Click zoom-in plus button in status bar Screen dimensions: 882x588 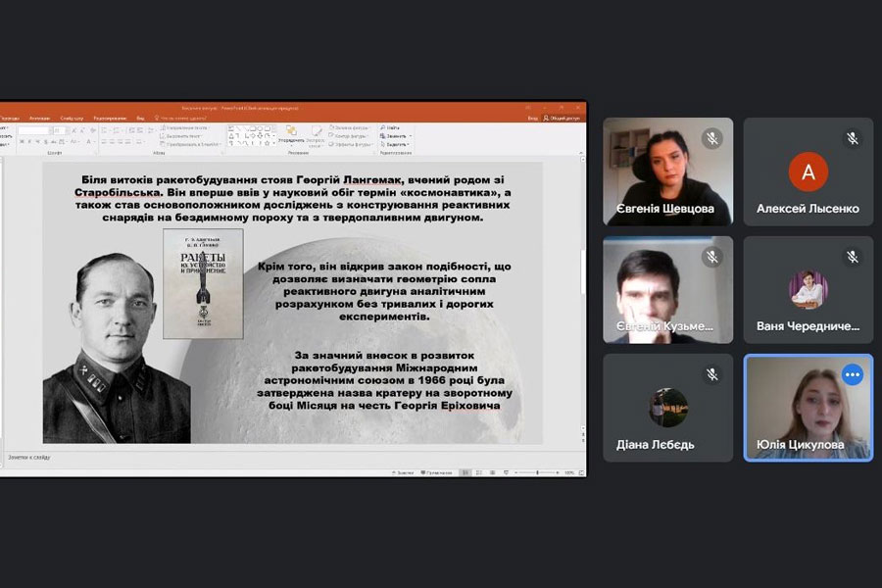click(x=558, y=472)
